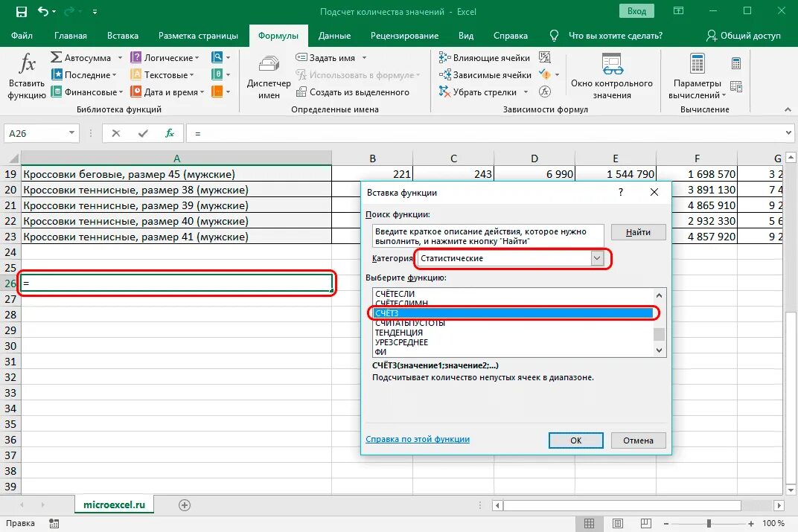798x532 pixels.
Task: Expand the formula bar chevron
Action: click(788, 132)
